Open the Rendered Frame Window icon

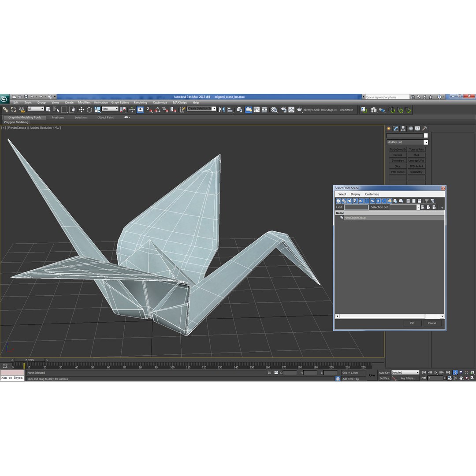click(291, 110)
